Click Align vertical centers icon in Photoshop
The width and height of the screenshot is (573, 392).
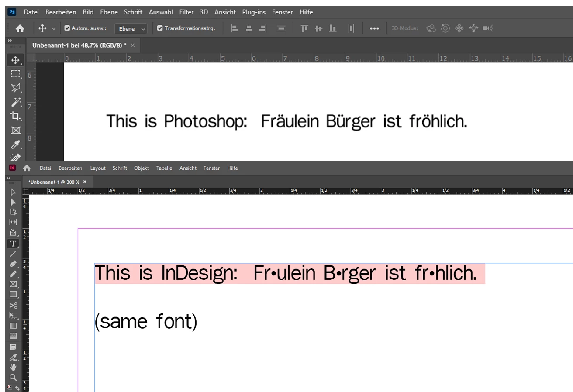pos(318,28)
